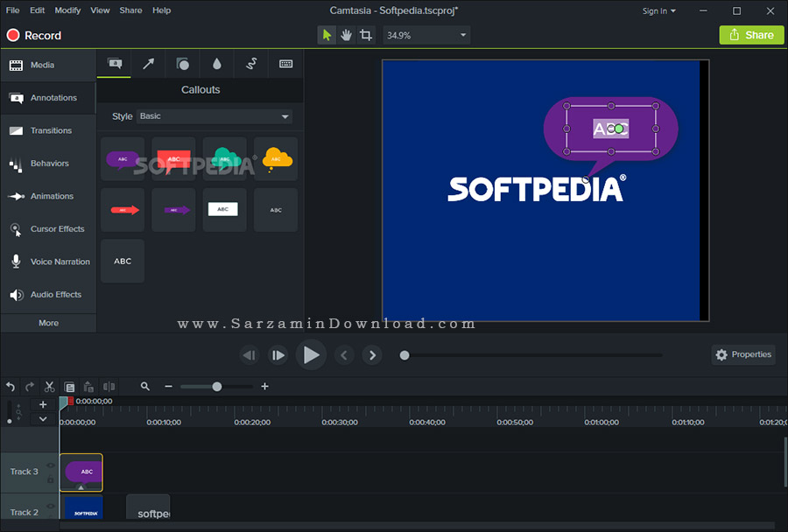Open the Sign In dropdown
Screen dimensions: 788x532
(x=659, y=11)
